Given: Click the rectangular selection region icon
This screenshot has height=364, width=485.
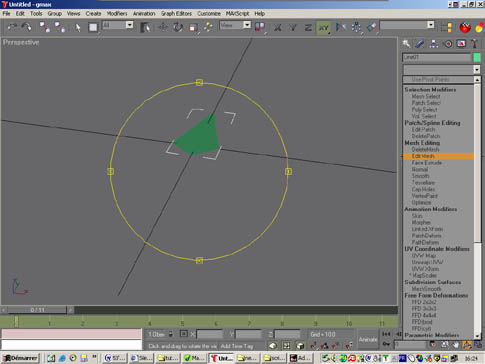Looking at the screenshot, I should point(93,27).
